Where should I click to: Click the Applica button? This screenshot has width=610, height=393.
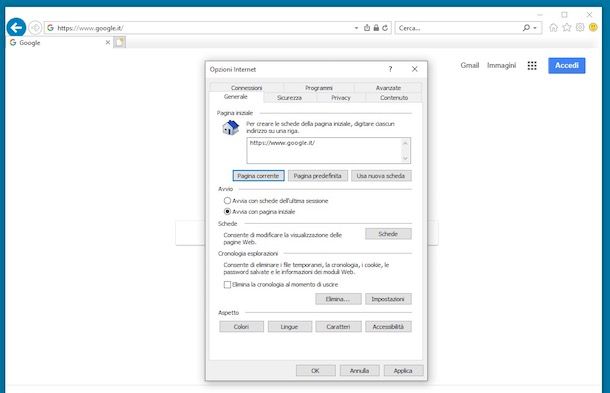point(403,371)
